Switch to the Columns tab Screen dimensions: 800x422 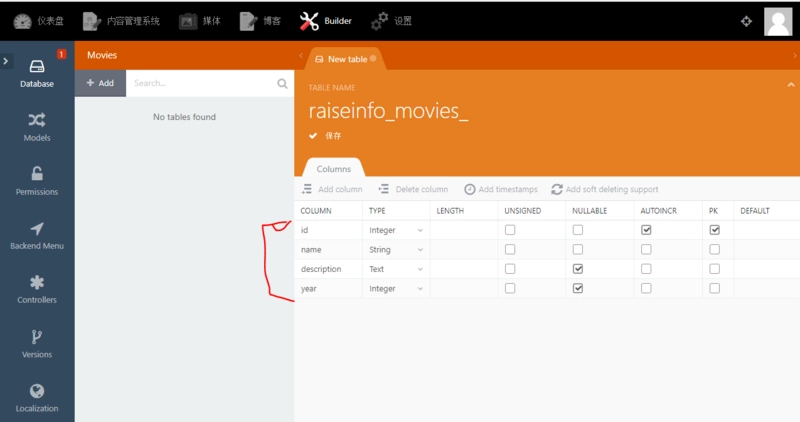pos(334,169)
